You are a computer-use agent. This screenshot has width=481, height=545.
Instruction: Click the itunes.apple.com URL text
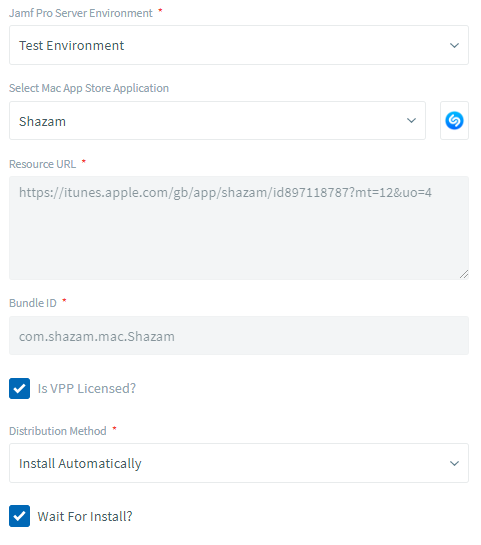coord(225,193)
